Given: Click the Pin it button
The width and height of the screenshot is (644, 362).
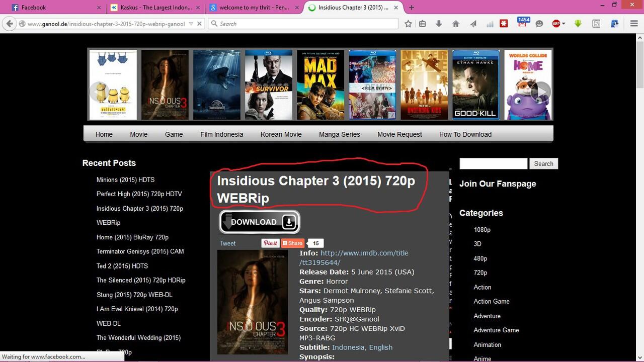Looking at the screenshot, I should point(270,243).
